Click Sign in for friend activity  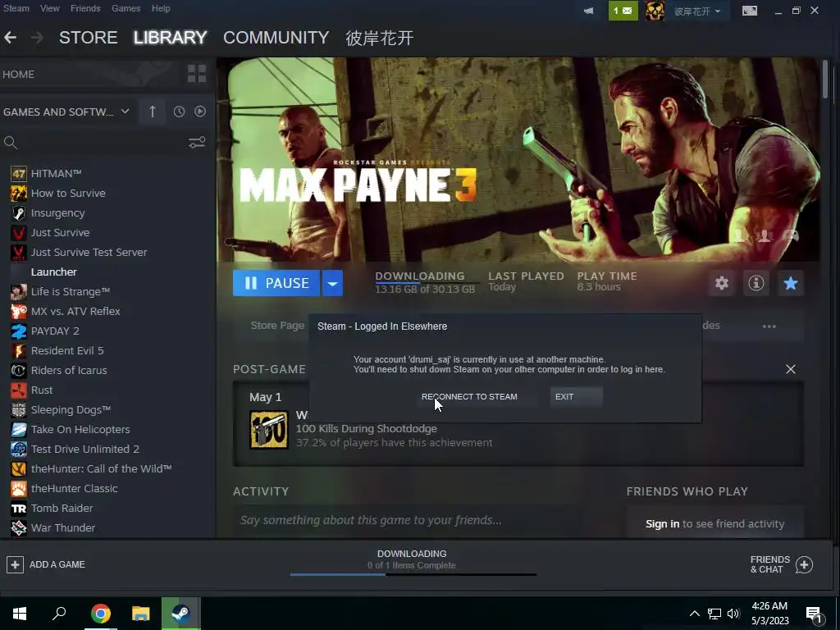(662, 524)
